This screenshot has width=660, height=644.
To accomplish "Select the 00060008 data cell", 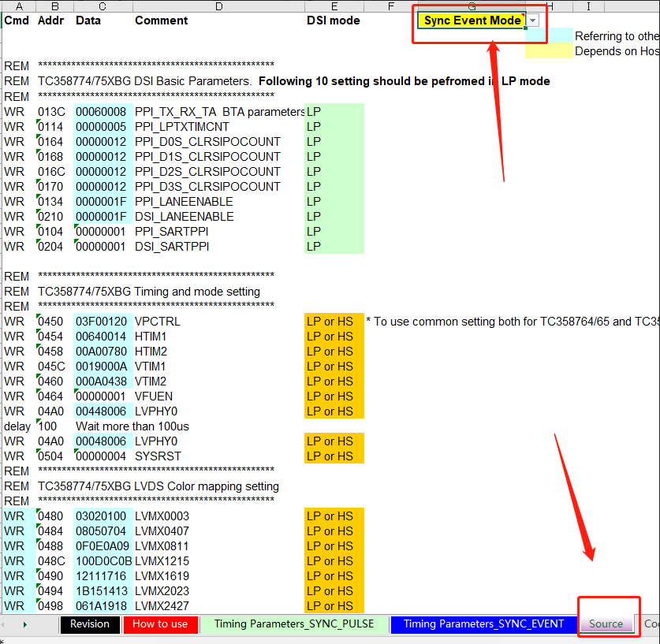I will (x=102, y=111).
